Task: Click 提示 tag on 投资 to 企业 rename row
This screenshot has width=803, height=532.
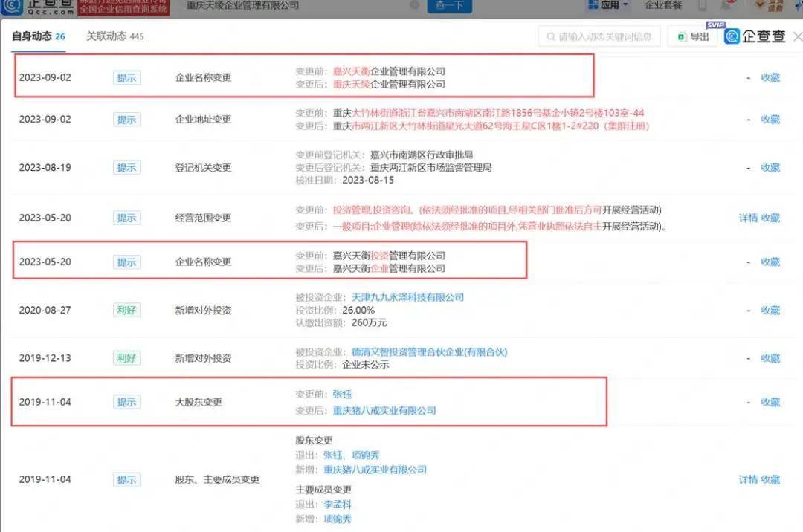Action: pyautogui.click(x=126, y=262)
